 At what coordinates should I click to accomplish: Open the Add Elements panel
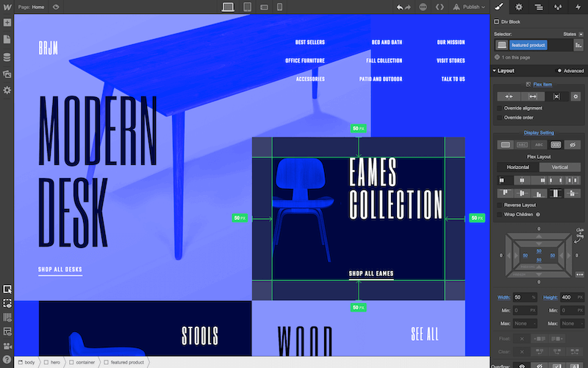pos(7,23)
